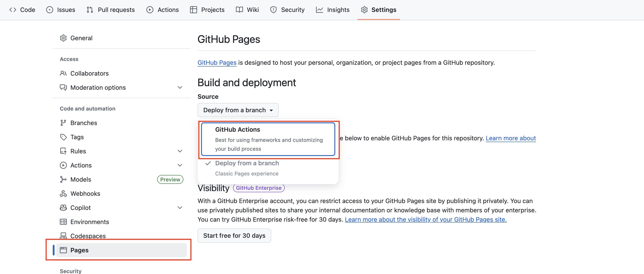Click the General gear icon in sidebar

[63, 38]
